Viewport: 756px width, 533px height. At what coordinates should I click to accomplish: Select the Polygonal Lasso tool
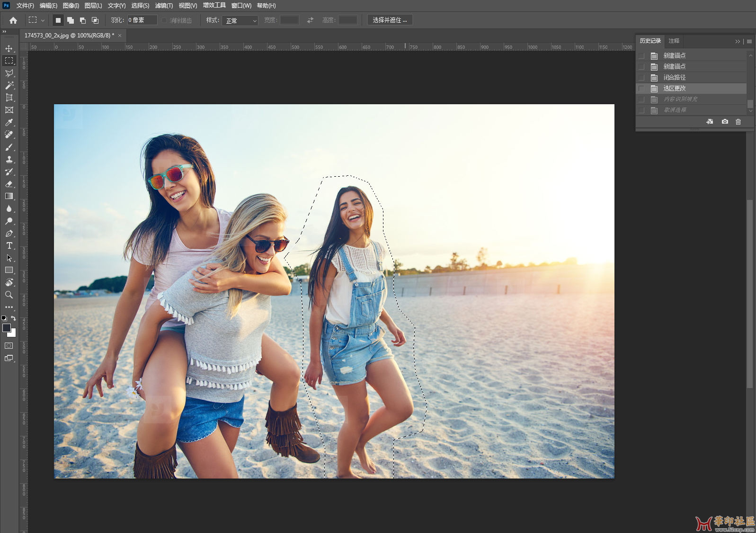9,73
